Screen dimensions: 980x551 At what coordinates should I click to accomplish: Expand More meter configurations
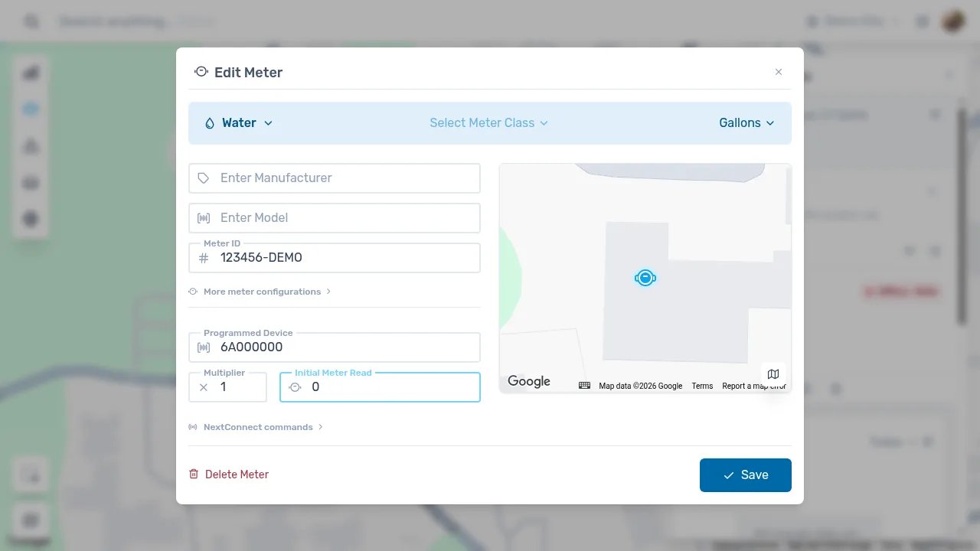(x=260, y=292)
